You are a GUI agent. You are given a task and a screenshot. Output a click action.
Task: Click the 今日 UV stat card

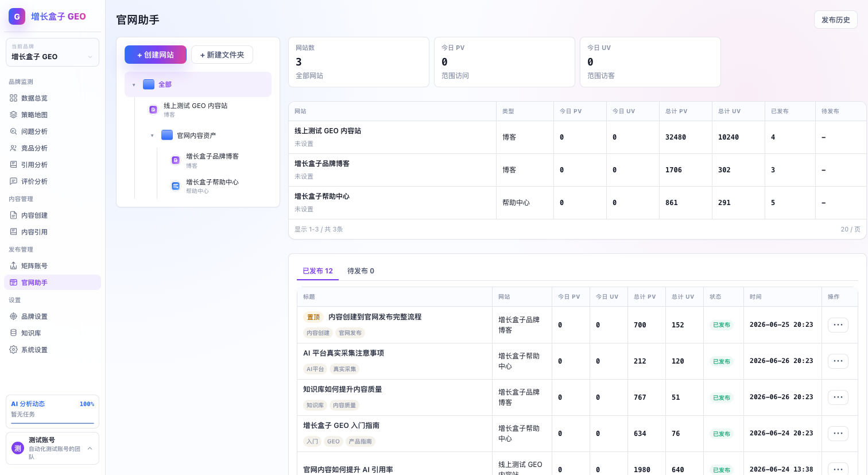point(650,62)
